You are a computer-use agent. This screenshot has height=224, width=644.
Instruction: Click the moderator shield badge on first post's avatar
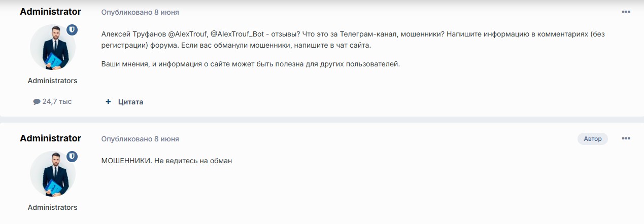point(72,30)
